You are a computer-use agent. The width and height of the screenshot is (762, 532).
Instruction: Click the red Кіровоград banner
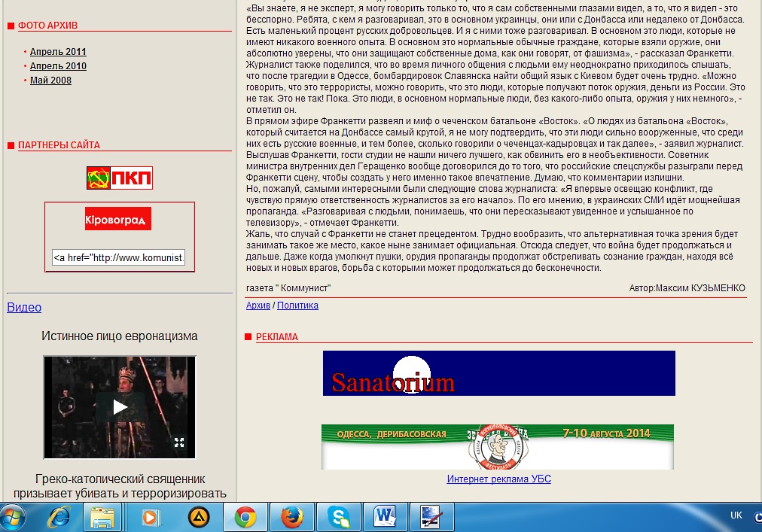click(x=118, y=219)
